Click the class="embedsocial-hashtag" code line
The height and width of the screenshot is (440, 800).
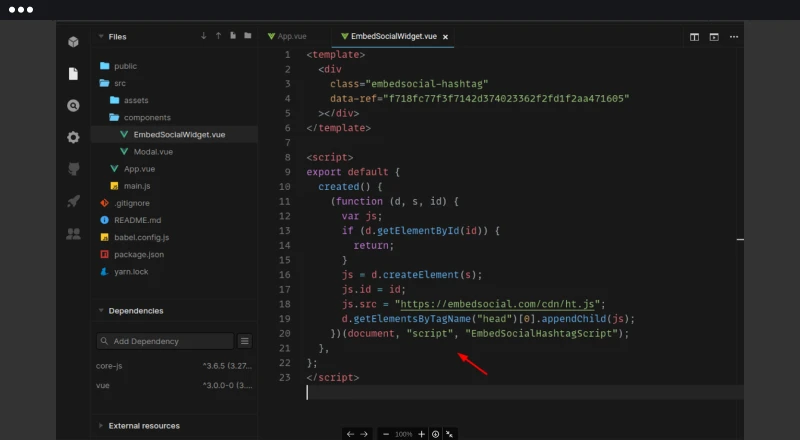click(409, 84)
